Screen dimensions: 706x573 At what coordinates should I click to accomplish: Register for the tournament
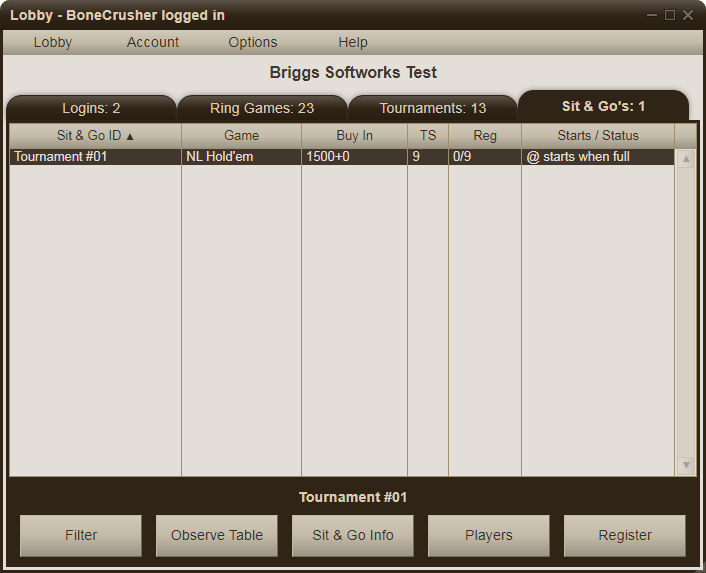(625, 536)
